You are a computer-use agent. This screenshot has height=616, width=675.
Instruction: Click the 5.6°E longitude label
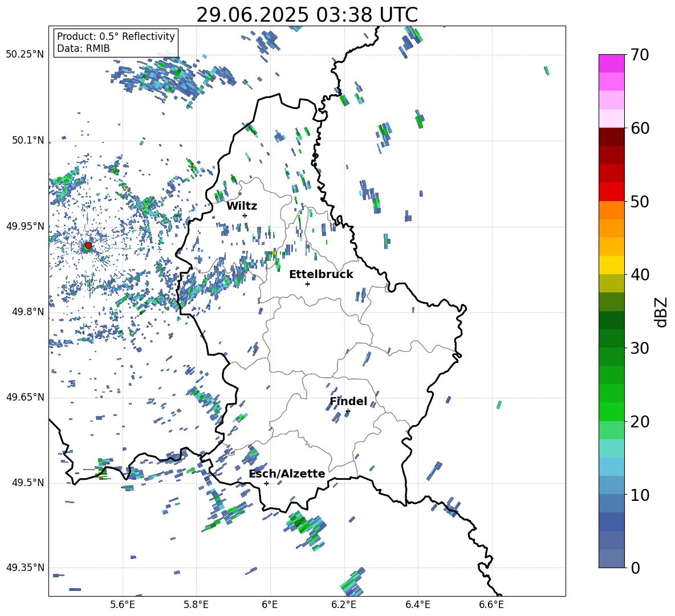point(123,605)
